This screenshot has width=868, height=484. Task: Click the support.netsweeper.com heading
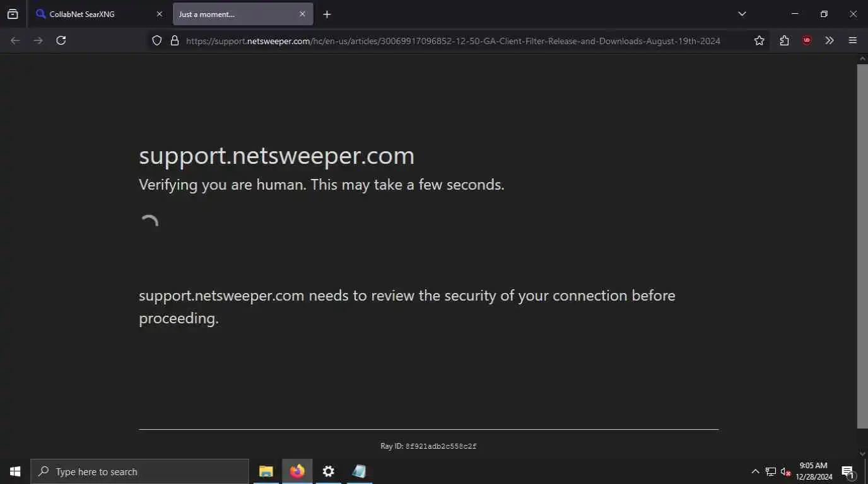276,156
